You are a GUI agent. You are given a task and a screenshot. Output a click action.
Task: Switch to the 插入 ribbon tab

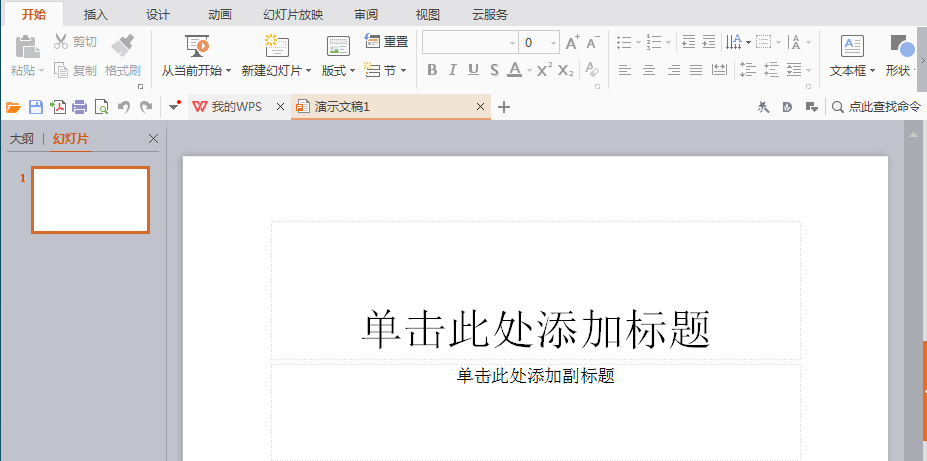(96, 14)
